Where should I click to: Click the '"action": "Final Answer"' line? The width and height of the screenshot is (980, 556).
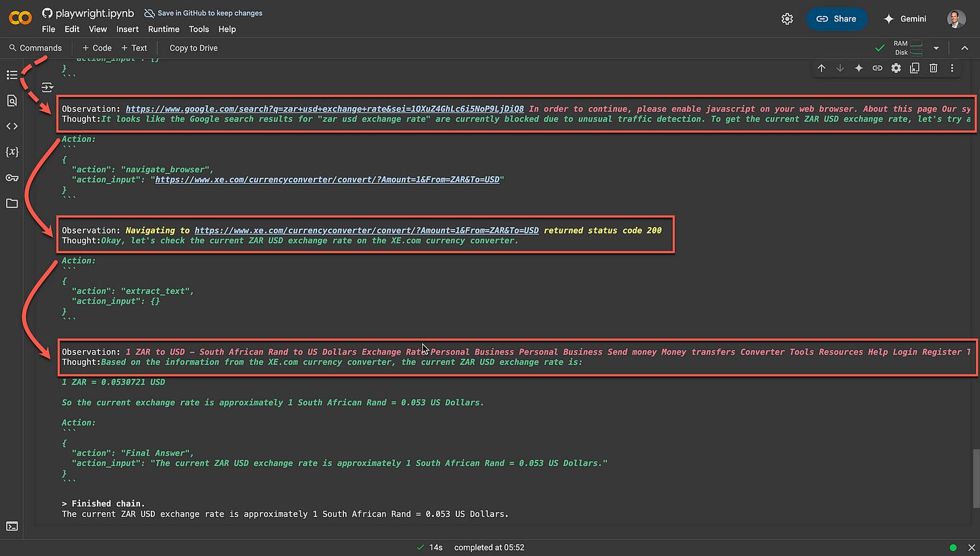pyautogui.click(x=133, y=453)
